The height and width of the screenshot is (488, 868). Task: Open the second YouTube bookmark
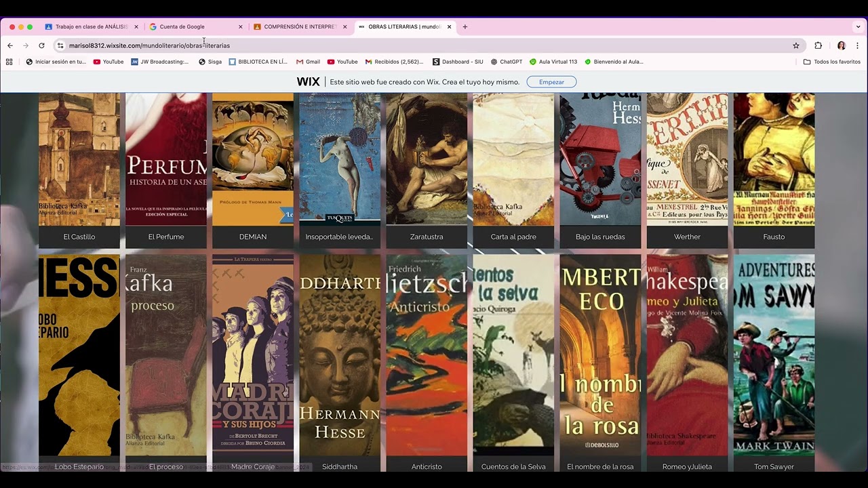(x=342, y=62)
